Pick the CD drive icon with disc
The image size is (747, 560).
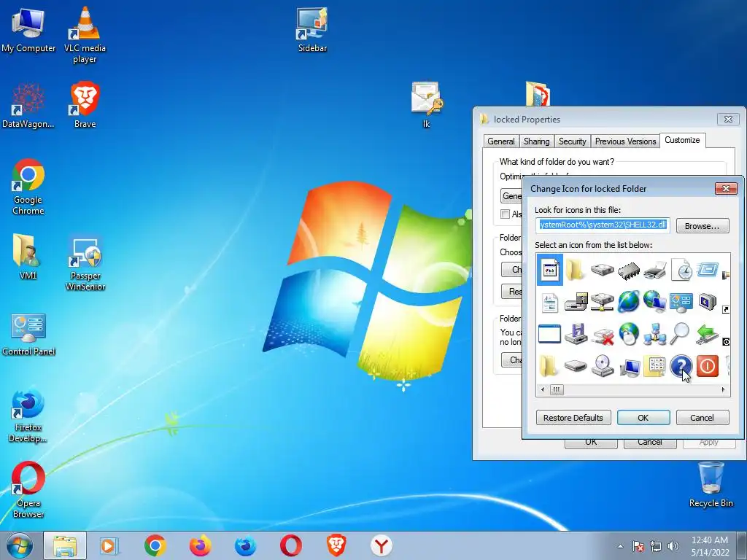(603, 366)
